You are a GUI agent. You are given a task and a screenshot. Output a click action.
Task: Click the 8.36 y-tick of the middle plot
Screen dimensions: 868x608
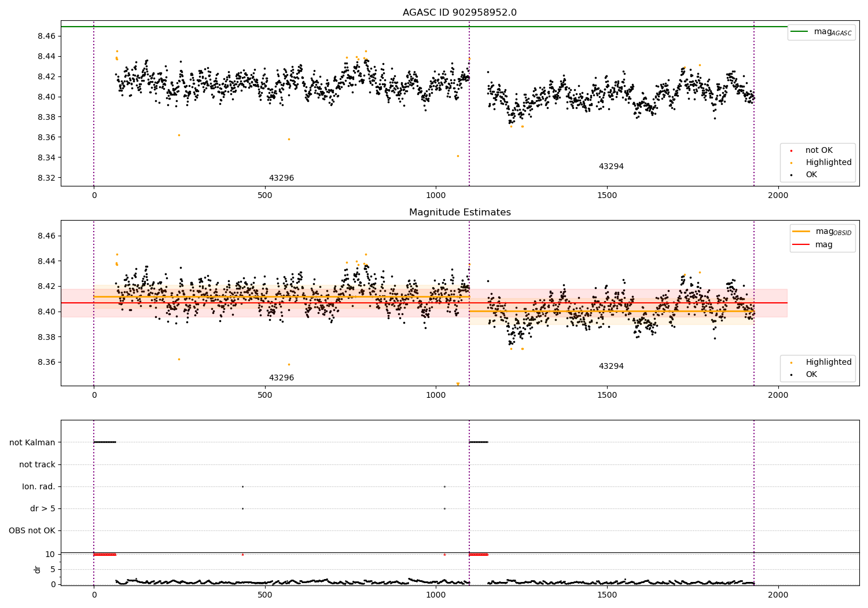(x=46, y=362)
